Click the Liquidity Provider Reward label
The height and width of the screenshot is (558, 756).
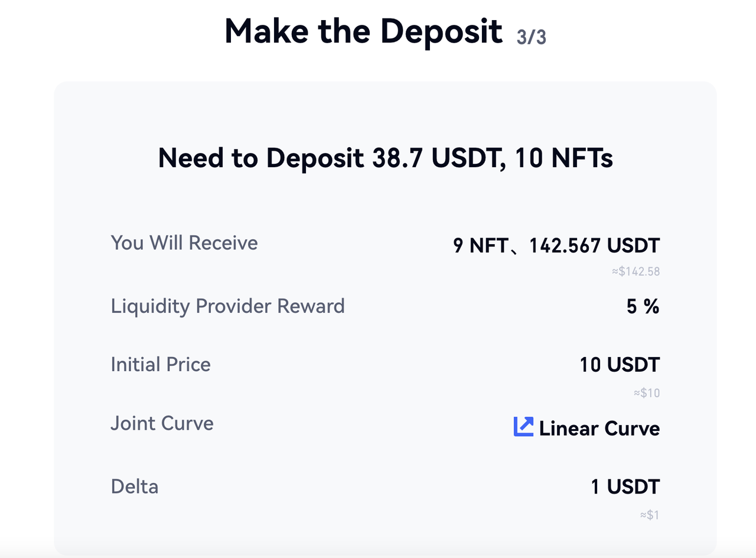click(x=227, y=306)
